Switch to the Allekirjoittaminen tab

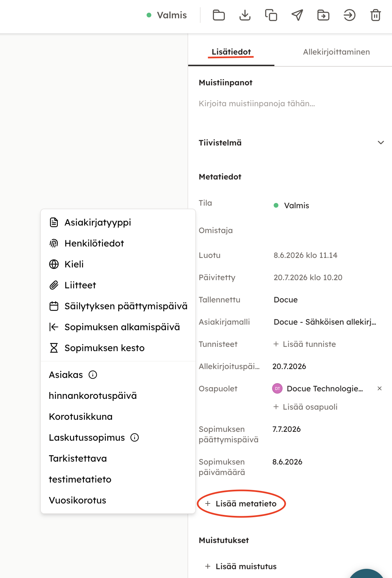click(x=336, y=52)
